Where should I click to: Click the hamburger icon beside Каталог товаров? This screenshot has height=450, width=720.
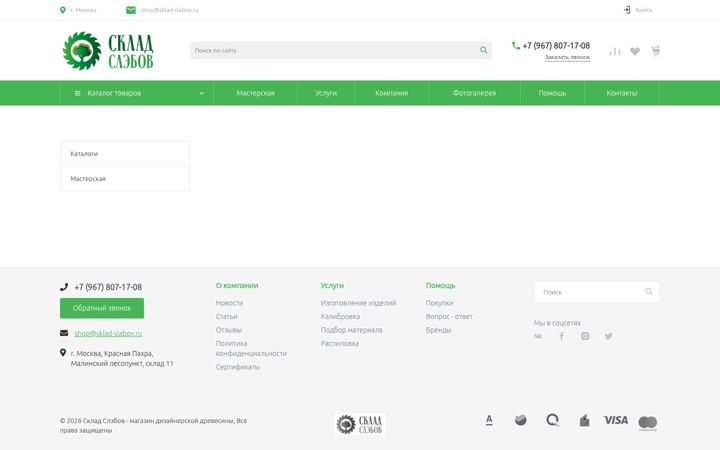pos(78,93)
